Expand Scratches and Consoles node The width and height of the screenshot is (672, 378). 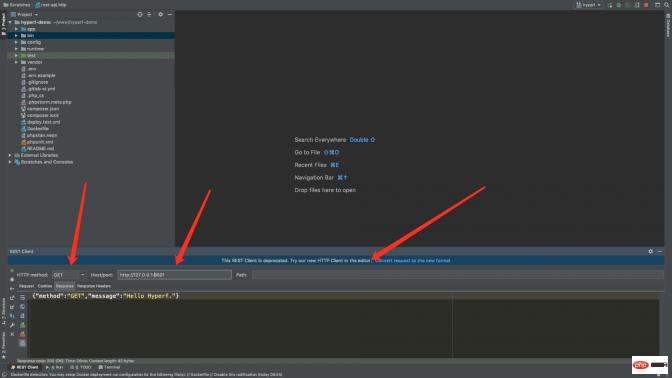(x=10, y=162)
